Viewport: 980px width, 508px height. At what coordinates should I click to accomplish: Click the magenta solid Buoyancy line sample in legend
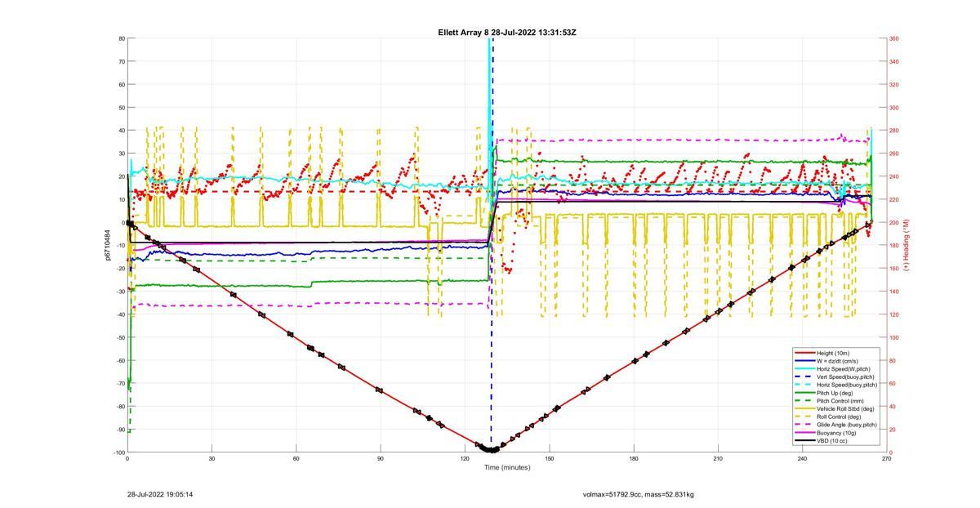[804, 433]
